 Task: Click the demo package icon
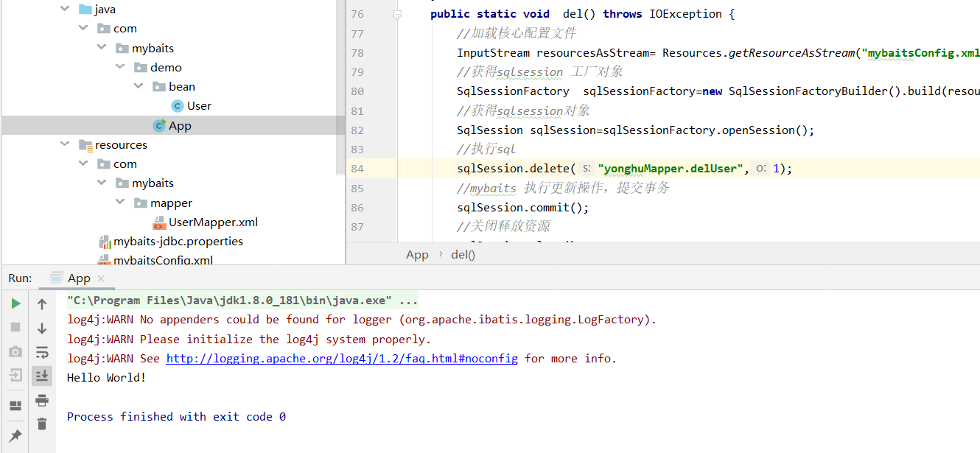[x=141, y=67]
